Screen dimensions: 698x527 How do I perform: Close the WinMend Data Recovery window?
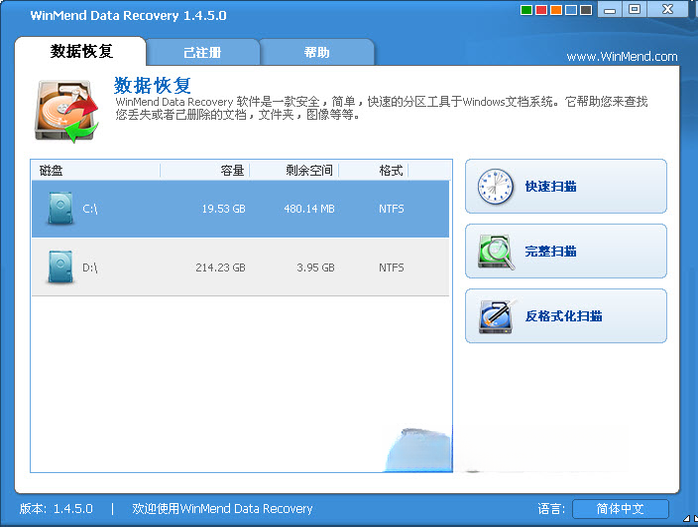click(667, 9)
